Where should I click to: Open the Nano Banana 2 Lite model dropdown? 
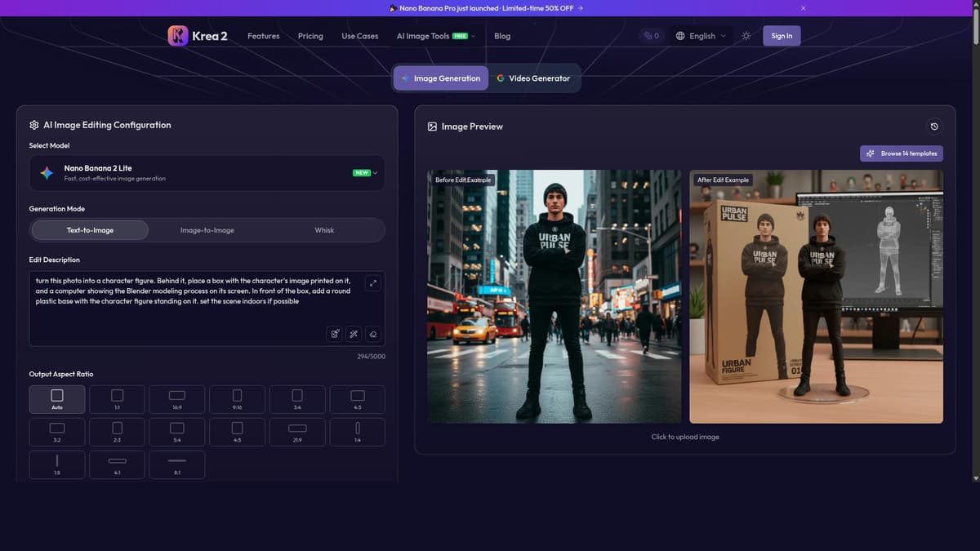click(207, 173)
